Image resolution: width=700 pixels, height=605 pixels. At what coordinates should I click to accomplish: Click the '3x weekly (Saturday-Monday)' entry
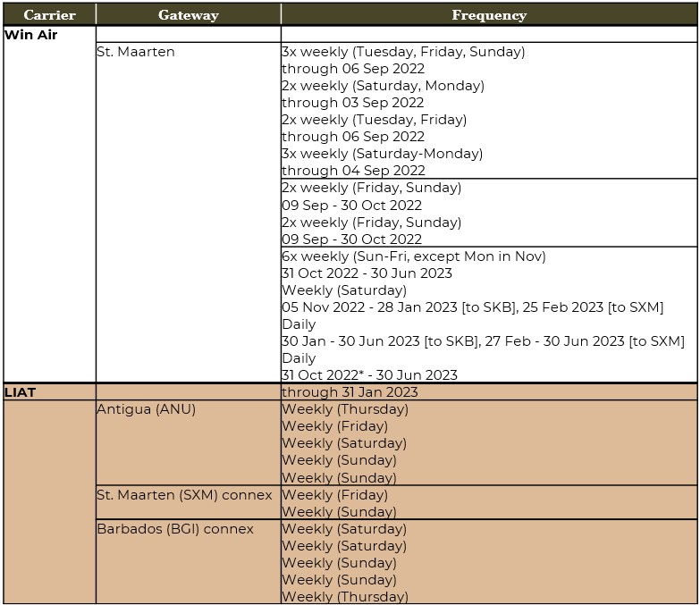[x=382, y=154]
